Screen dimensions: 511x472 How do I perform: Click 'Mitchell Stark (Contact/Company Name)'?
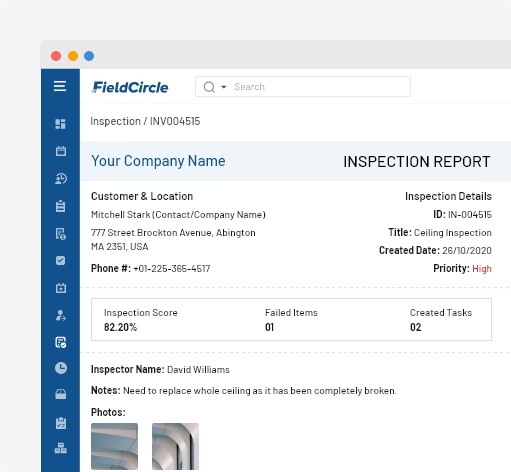point(178,215)
